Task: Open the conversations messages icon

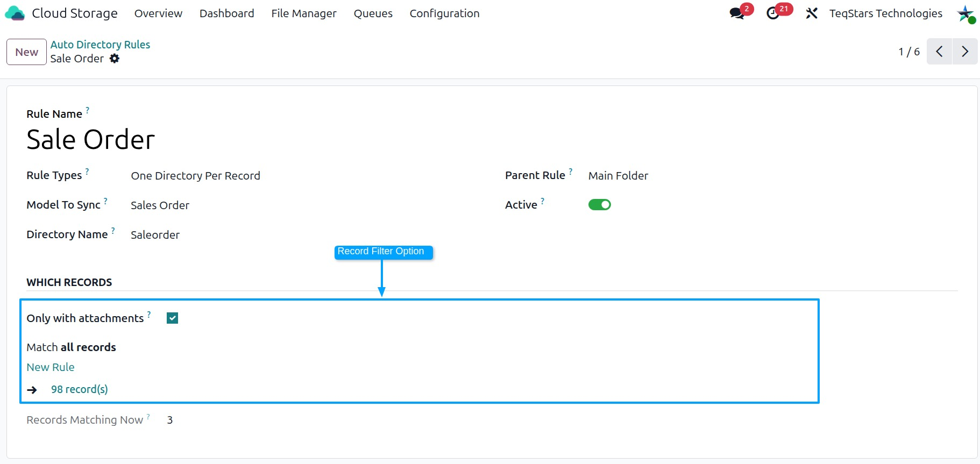Action: tap(737, 13)
